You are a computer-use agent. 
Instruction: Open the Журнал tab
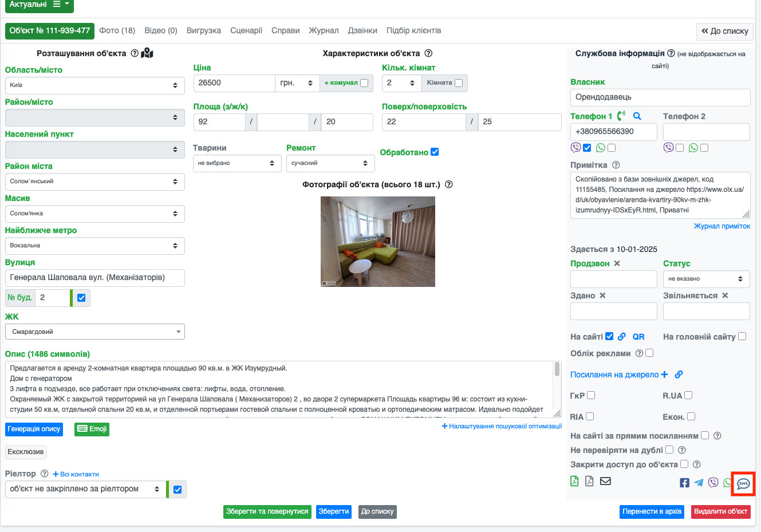(324, 30)
